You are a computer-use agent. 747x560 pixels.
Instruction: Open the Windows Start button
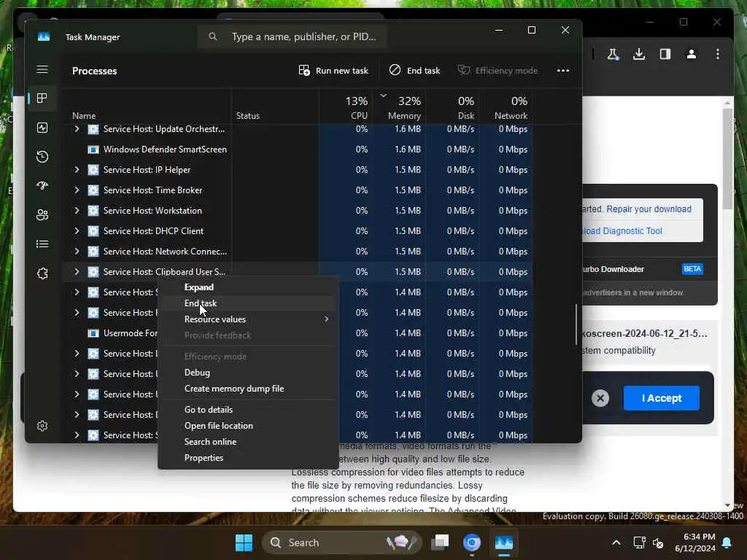(244, 542)
